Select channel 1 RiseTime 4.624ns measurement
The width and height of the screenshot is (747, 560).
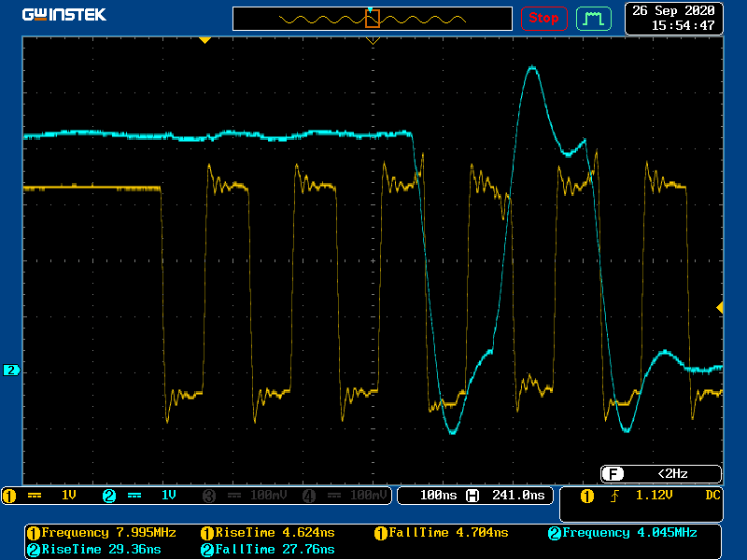coord(267,533)
